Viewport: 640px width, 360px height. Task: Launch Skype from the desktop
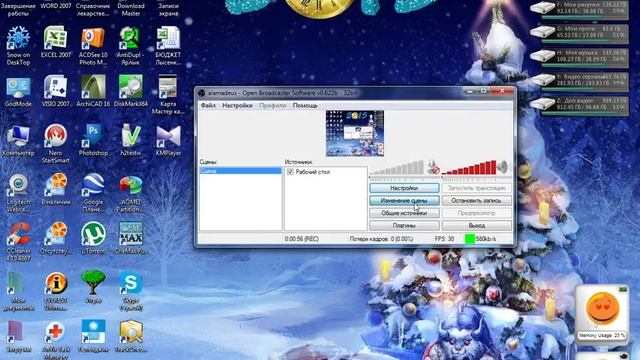click(131, 291)
